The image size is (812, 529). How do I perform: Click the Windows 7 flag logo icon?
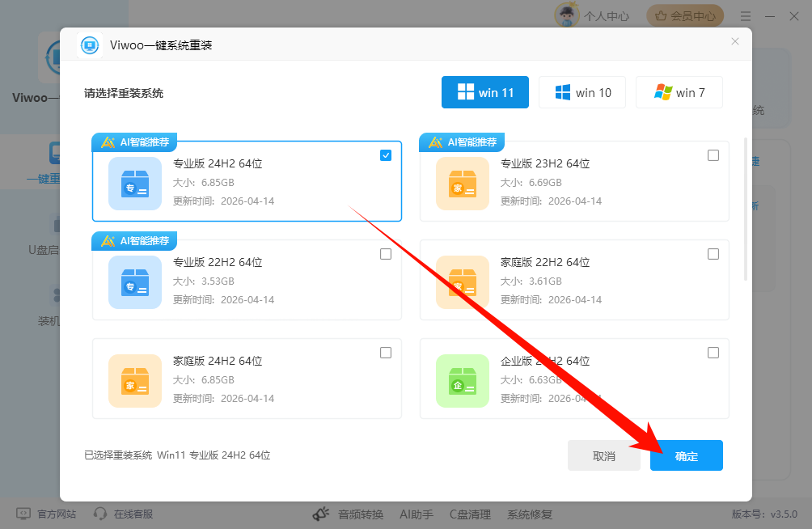tap(663, 92)
